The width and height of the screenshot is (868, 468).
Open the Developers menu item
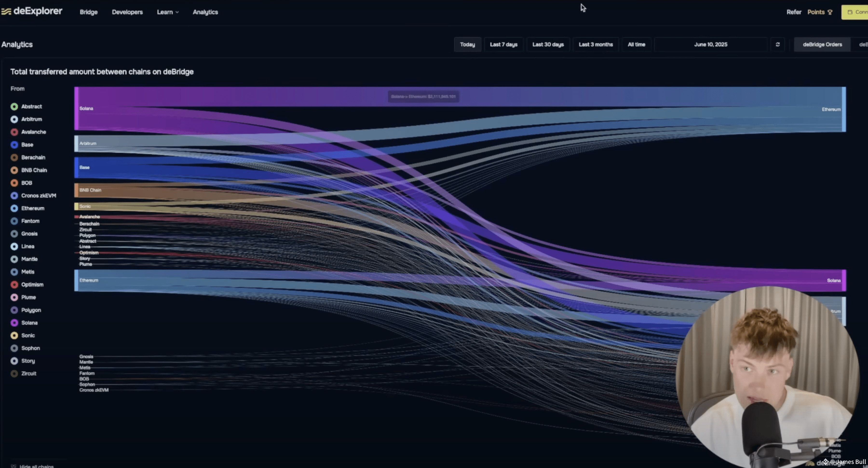[127, 12]
